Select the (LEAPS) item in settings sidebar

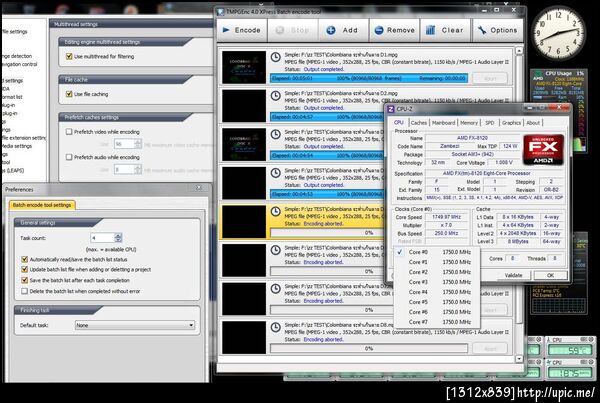point(14,170)
